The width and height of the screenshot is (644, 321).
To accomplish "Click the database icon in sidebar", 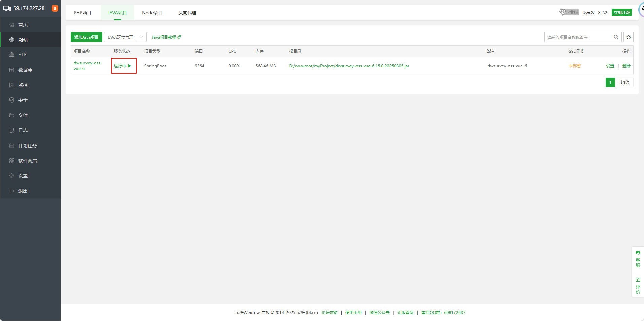I will click(12, 70).
